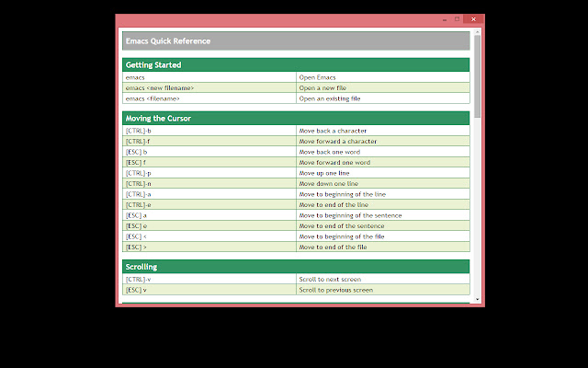Click 'Move to beginning of the file'
Image resolution: width=588 pixels, height=368 pixels.
click(342, 236)
